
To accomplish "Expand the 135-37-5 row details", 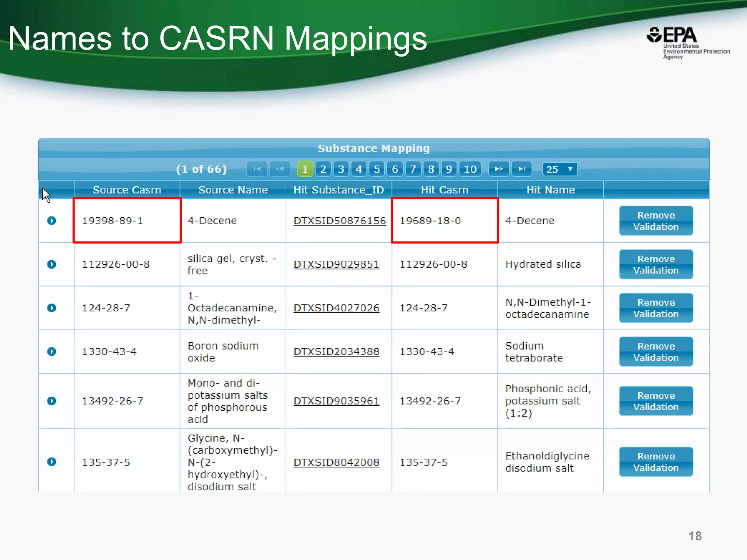I will pos(52,462).
